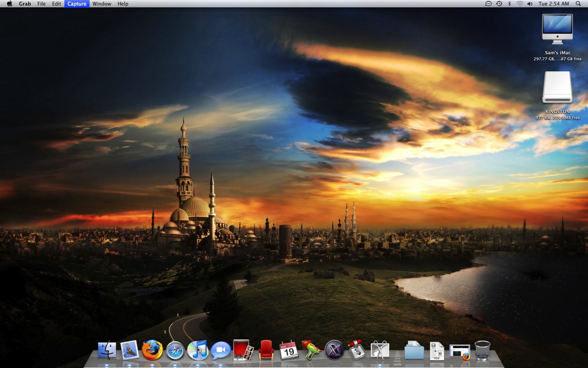
Task: Launch Mail with the eagle stamp icon
Action: coord(129,350)
